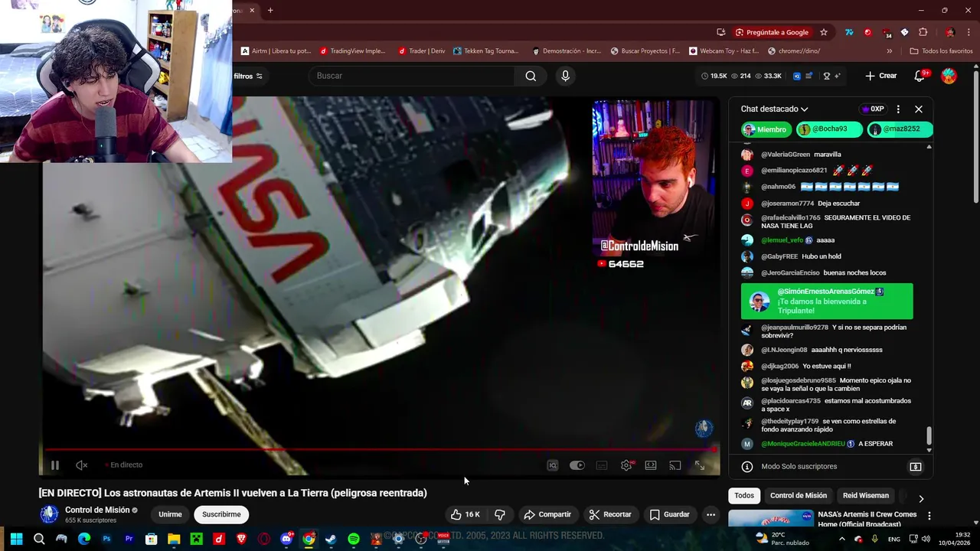Pause the live video
980x551 pixels.
coord(55,465)
